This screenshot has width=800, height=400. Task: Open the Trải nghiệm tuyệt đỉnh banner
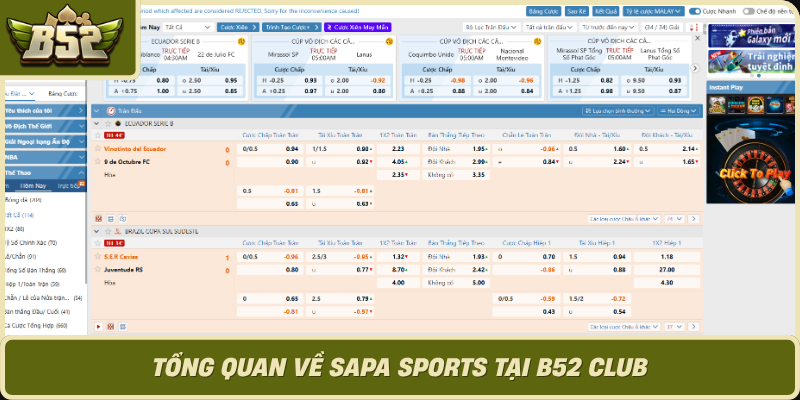(x=752, y=62)
